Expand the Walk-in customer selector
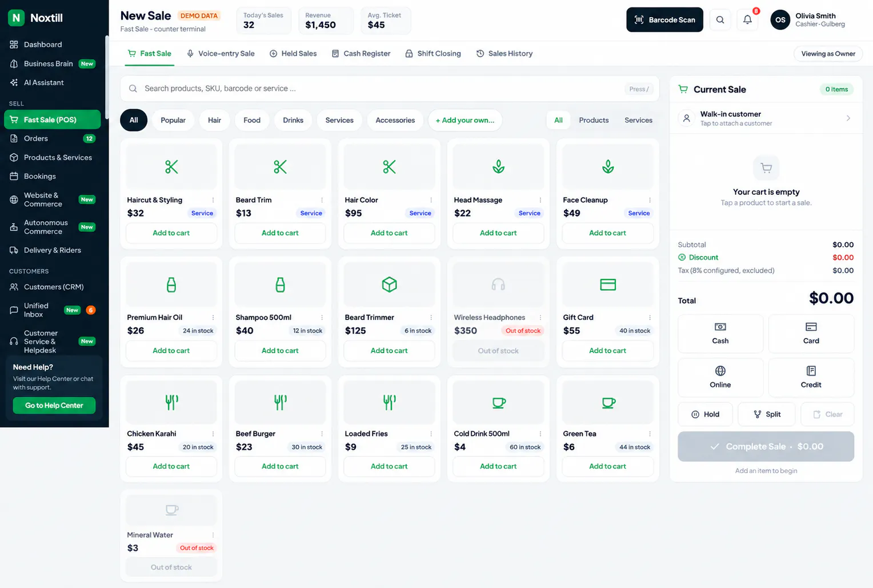The image size is (873, 588). pyautogui.click(x=766, y=118)
